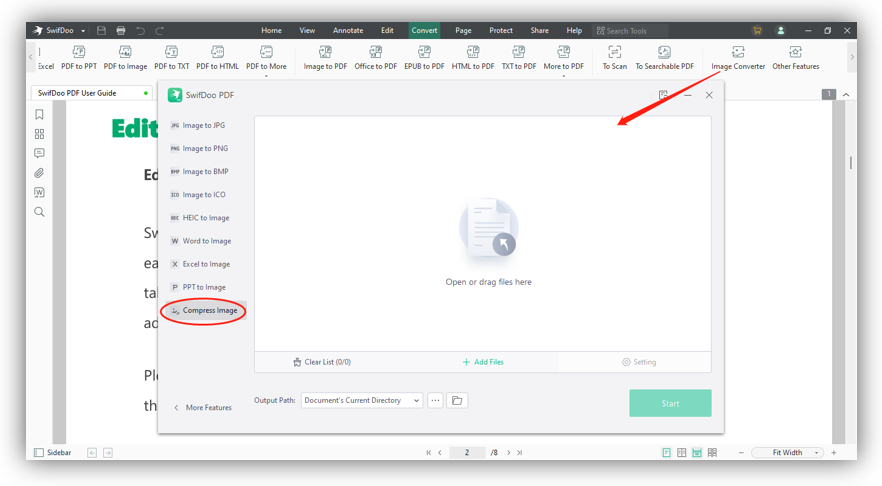Open the PDF to Image converter
The width and height of the screenshot is (882, 486).
click(x=125, y=58)
